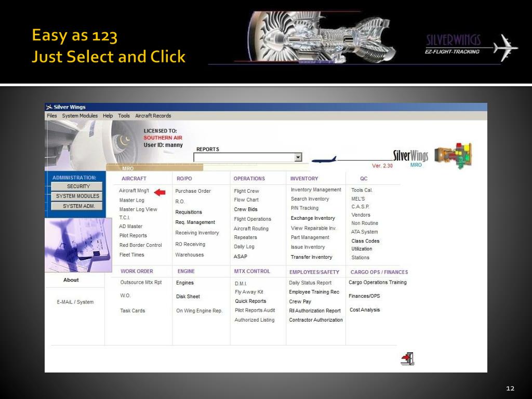Screen dimensions: 532x399
Task: Open AD Master
Action: [x=130, y=227]
